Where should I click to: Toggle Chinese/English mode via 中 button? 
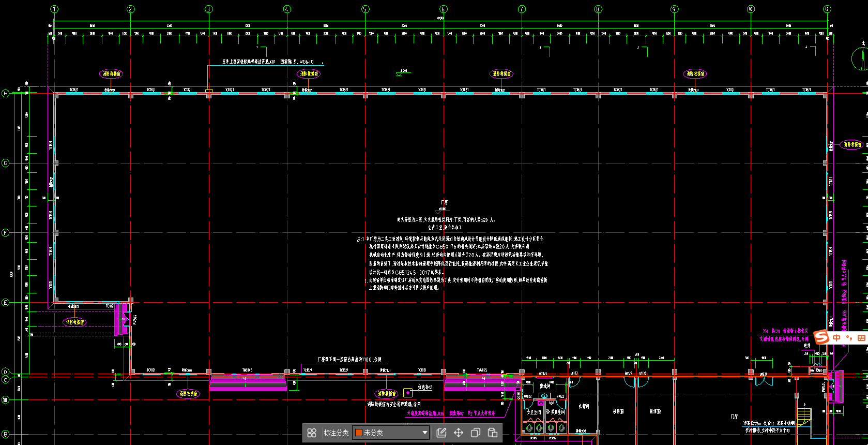click(836, 338)
